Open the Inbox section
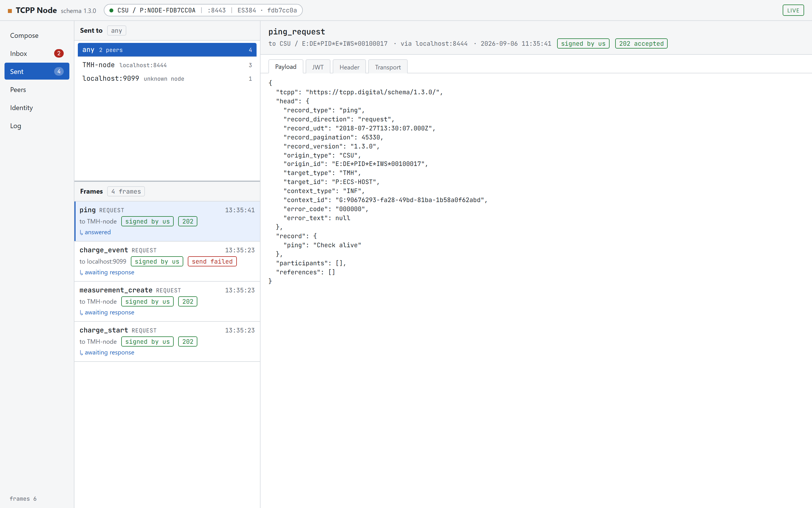 pos(37,53)
